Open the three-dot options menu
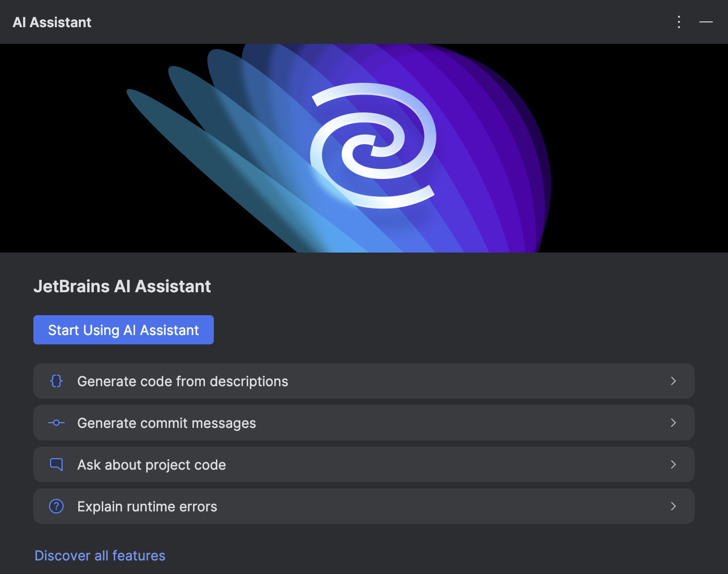Image resolution: width=728 pixels, height=574 pixels. click(678, 22)
